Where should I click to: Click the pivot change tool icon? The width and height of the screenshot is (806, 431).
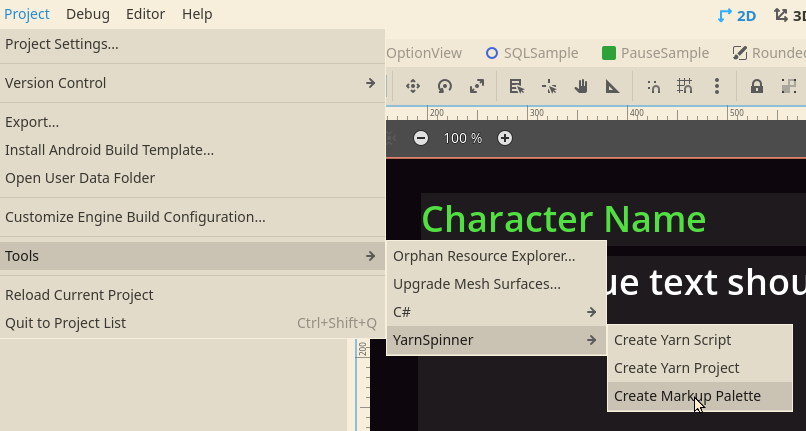tap(549, 86)
